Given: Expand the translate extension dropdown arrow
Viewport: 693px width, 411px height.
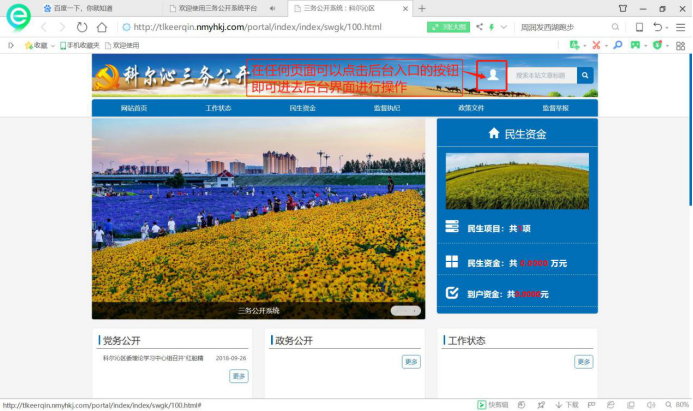Looking at the screenshot, I should pyautogui.click(x=584, y=46).
